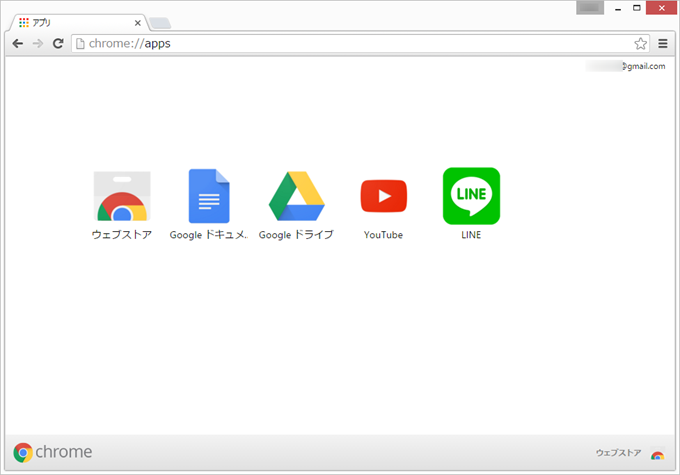
Task: Click the ウェブストア label under the store icon
Action: click(x=122, y=235)
